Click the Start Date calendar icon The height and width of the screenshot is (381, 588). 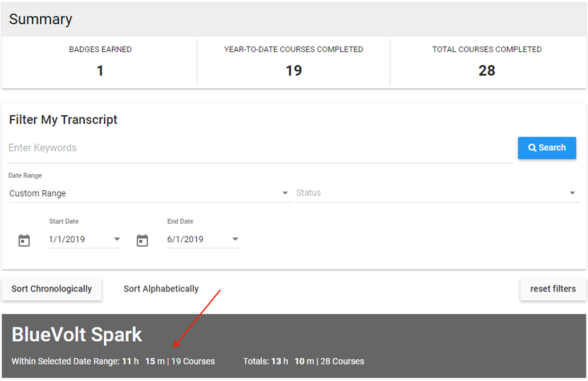24,240
